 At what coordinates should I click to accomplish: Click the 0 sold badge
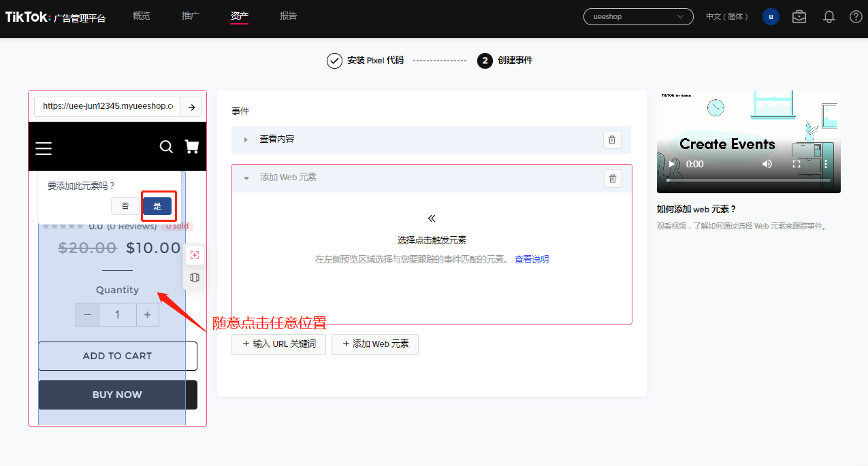tap(178, 226)
